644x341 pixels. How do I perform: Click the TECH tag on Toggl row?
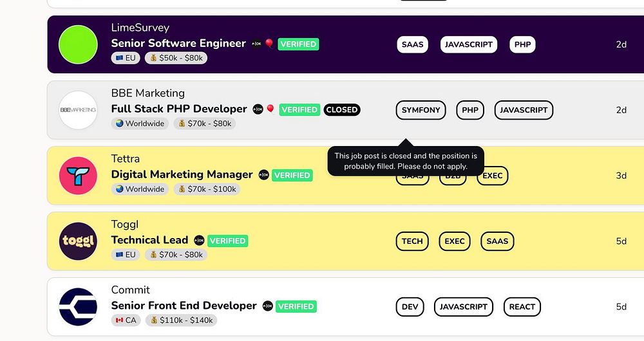(x=412, y=241)
